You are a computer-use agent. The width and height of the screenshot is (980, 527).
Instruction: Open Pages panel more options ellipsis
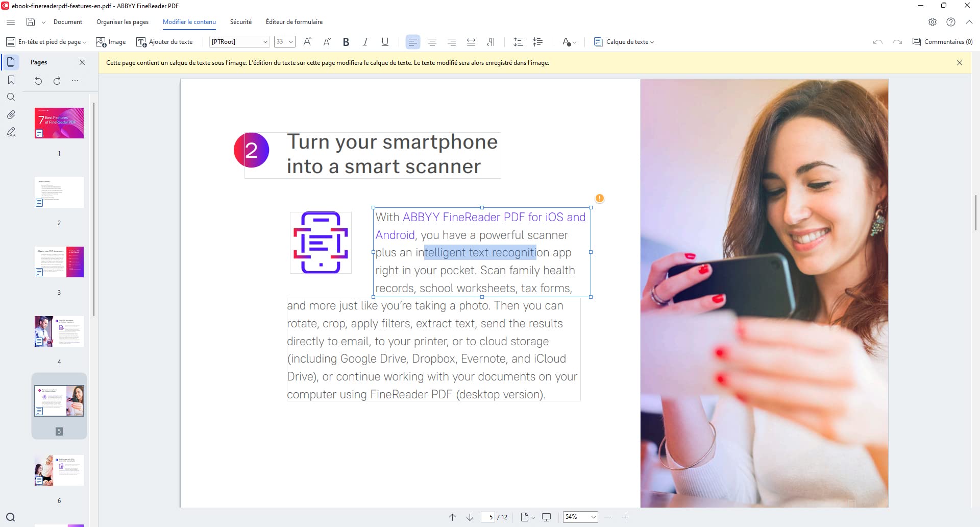tap(75, 81)
